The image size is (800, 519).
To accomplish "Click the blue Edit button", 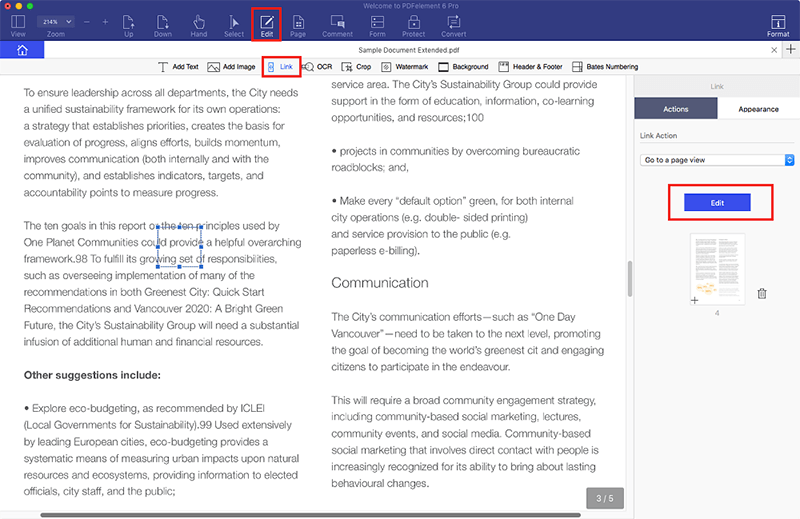I will pos(717,203).
